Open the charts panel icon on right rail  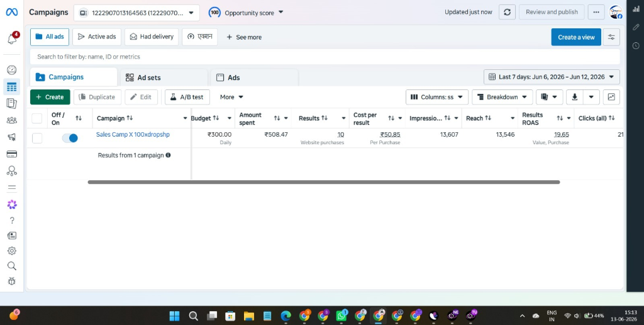click(636, 9)
